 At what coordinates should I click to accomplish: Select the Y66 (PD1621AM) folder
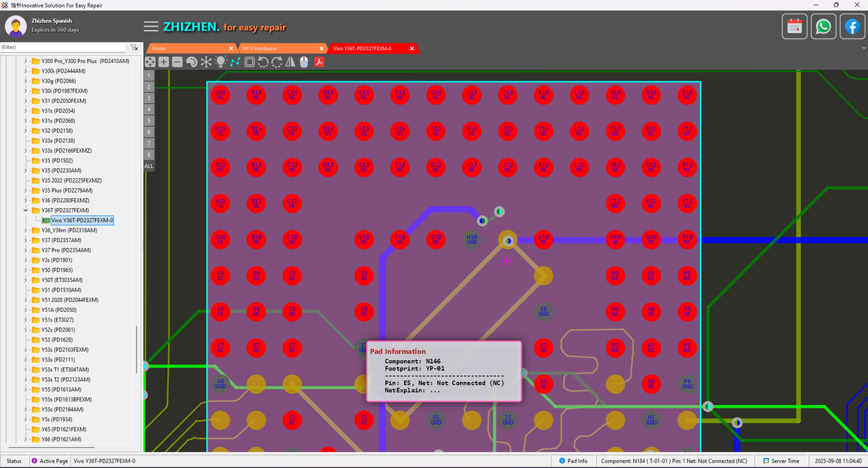coord(61,440)
